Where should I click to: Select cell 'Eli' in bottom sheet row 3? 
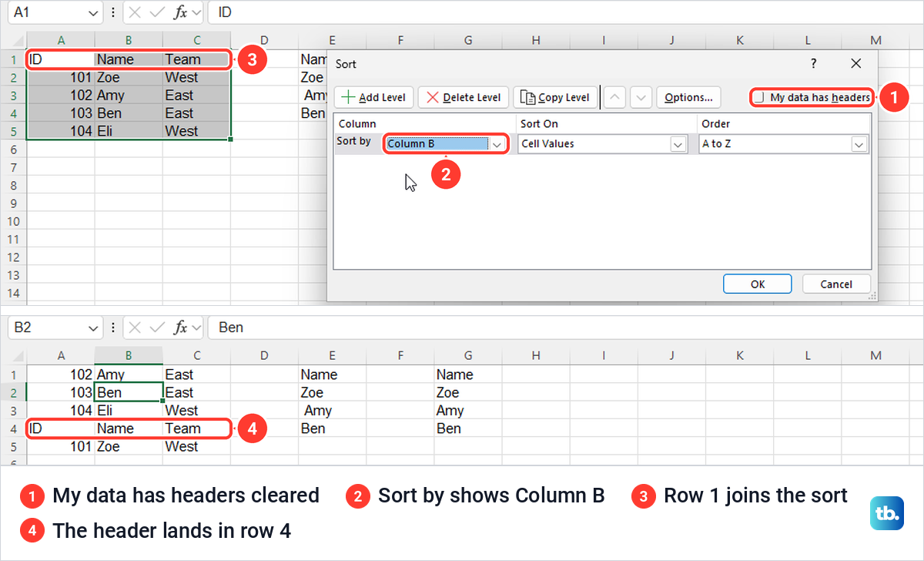(129, 410)
